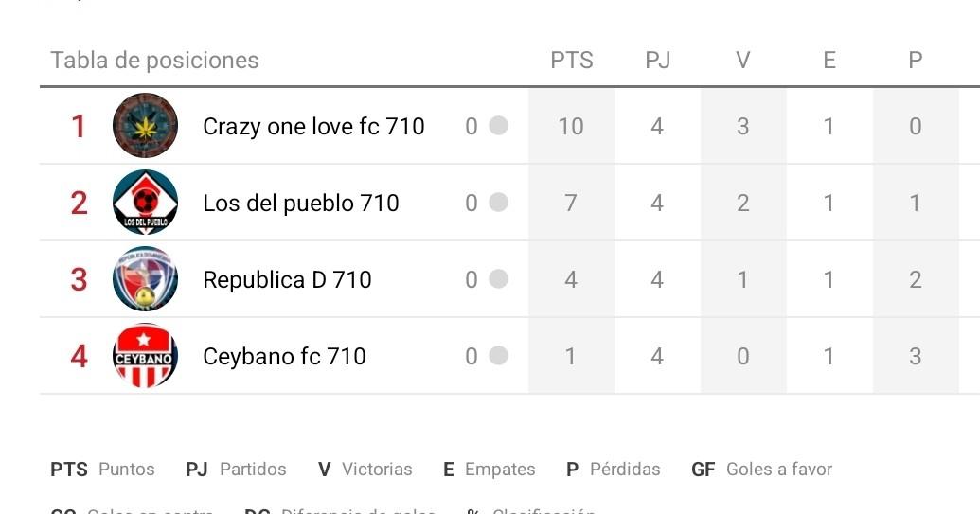The width and height of the screenshot is (980, 514).
Task: Click the Los del pueblo team logo
Action: tap(145, 203)
